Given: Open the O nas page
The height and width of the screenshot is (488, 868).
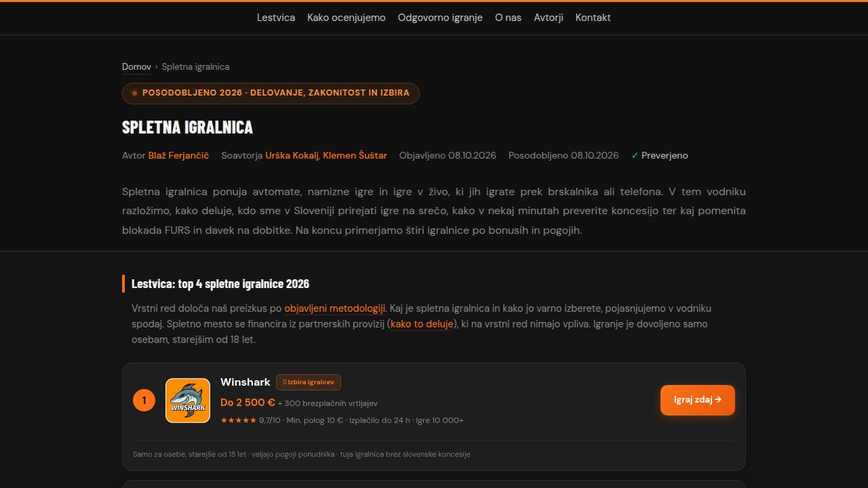Looking at the screenshot, I should [x=508, y=18].
